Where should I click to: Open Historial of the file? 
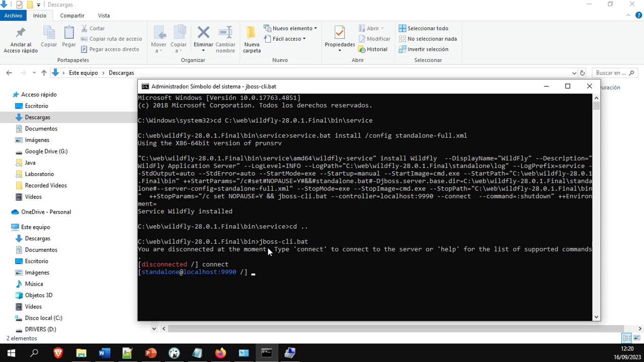click(373, 49)
